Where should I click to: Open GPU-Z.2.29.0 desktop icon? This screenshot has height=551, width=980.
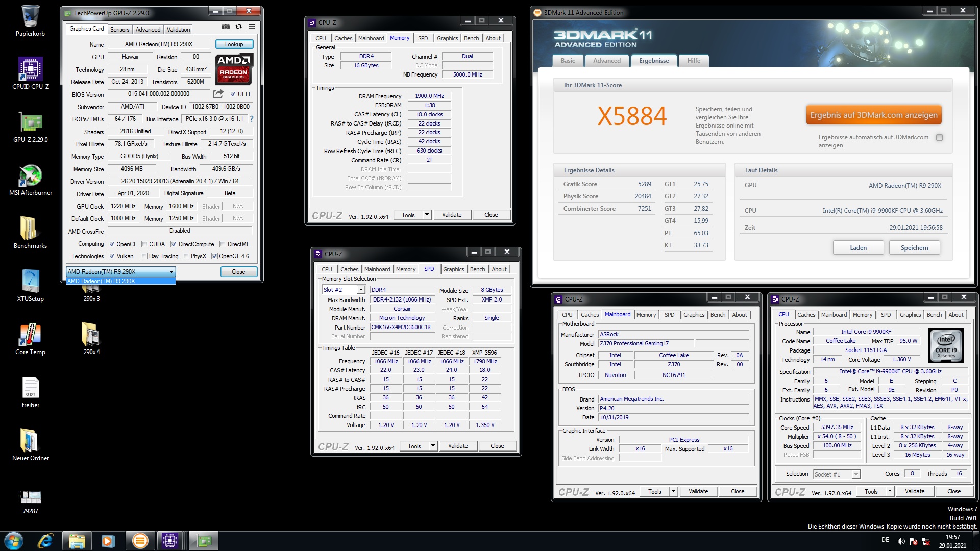coord(31,127)
